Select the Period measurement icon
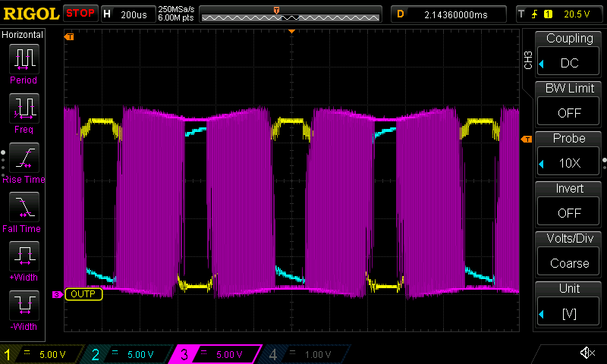This screenshot has height=364, width=607. pyautogui.click(x=23, y=62)
